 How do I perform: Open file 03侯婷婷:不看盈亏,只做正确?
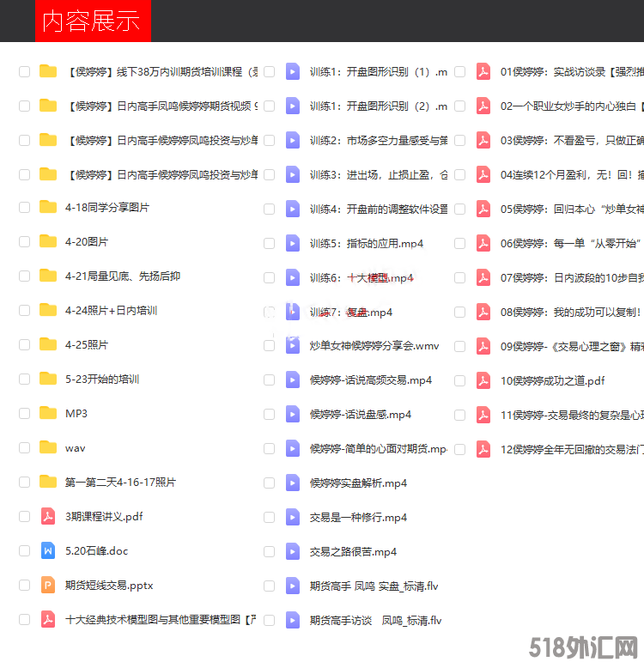pyautogui.click(x=572, y=140)
